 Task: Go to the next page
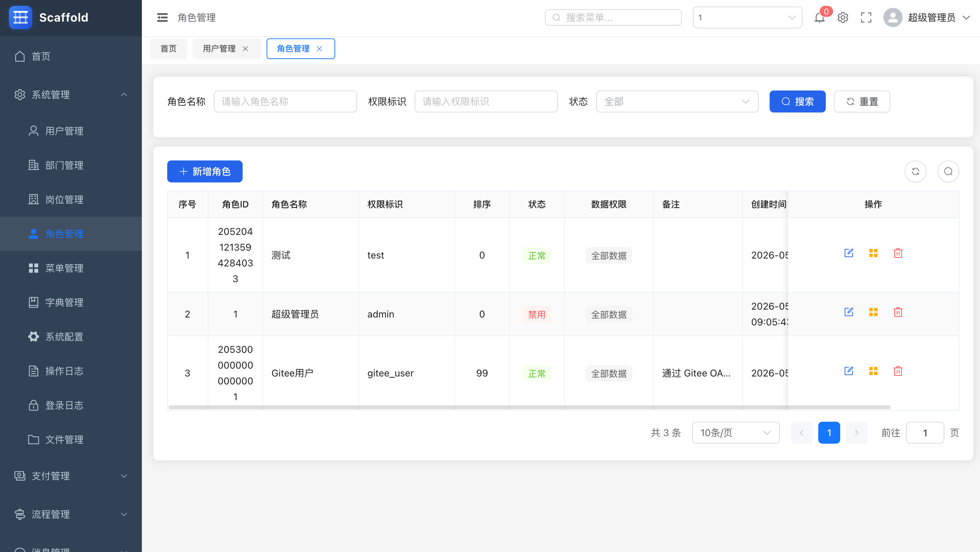tap(856, 433)
